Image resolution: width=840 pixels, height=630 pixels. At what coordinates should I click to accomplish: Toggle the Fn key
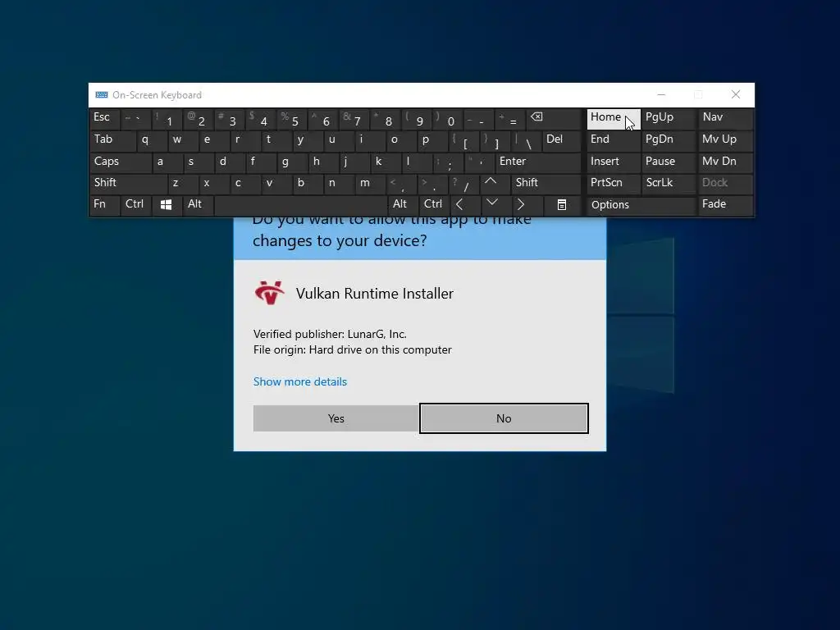104,204
